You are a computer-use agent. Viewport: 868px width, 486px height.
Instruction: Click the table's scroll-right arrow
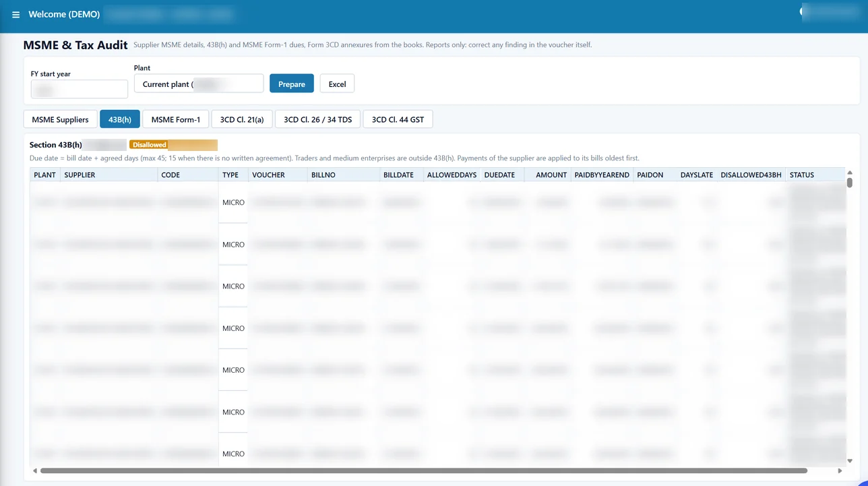(840, 470)
